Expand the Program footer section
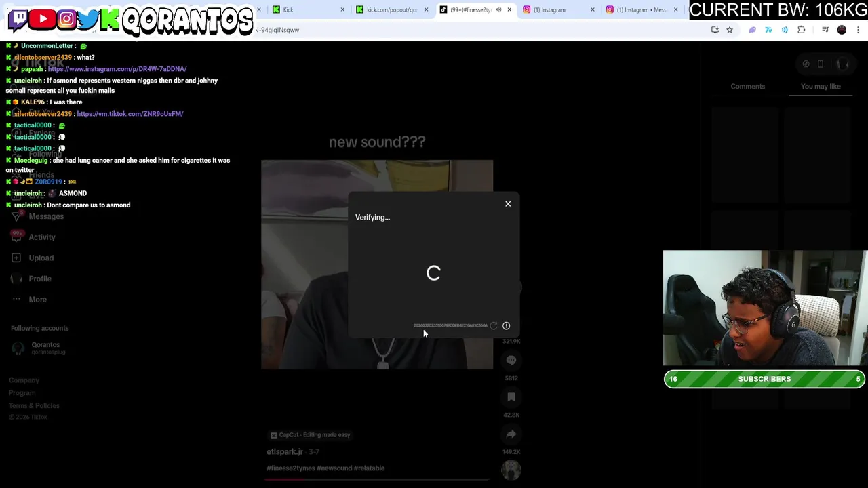The image size is (868, 488). pyautogui.click(x=22, y=393)
